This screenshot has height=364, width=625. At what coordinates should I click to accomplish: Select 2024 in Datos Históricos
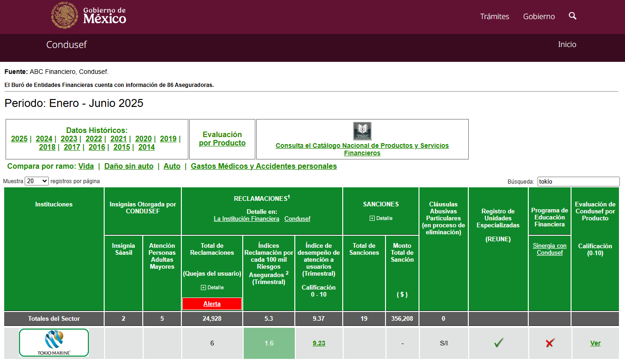click(x=44, y=139)
